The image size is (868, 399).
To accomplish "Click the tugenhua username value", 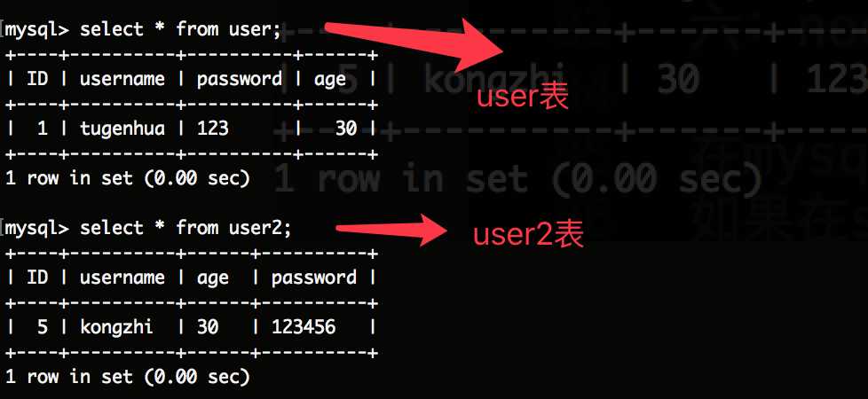I will (122, 129).
